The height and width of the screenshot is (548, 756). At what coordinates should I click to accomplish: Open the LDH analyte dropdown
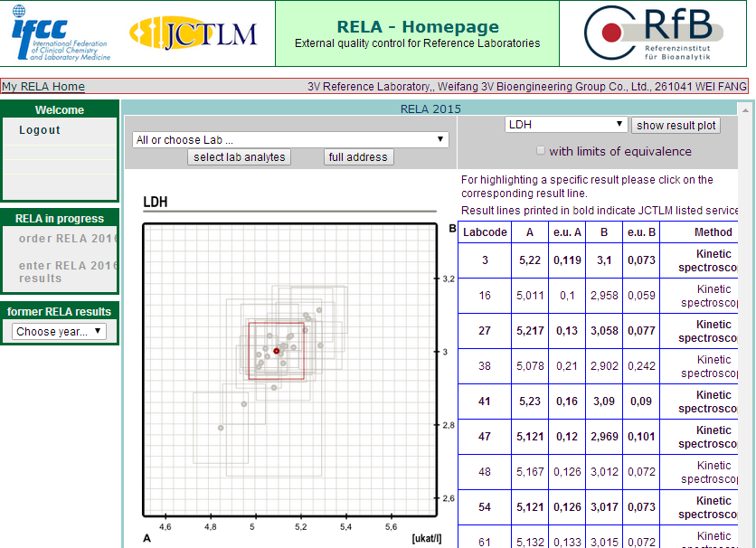tap(565, 125)
